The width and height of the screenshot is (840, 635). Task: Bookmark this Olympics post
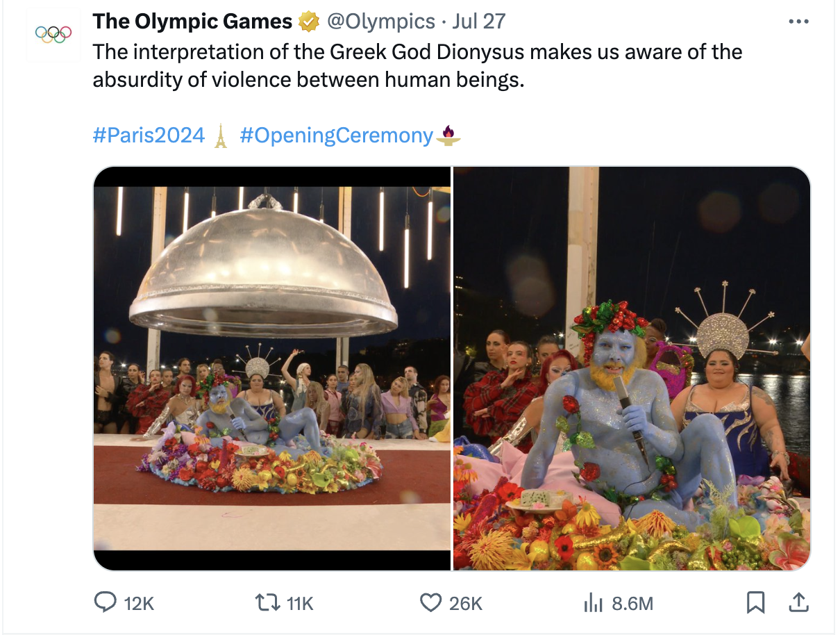pyautogui.click(x=755, y=602)
